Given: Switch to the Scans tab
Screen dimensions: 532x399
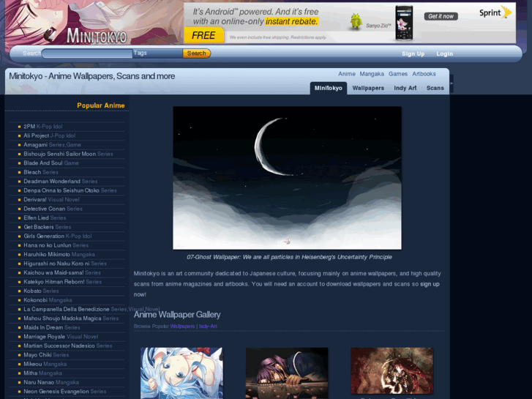Looking at the screenshot, I should [x=435, y=88].
